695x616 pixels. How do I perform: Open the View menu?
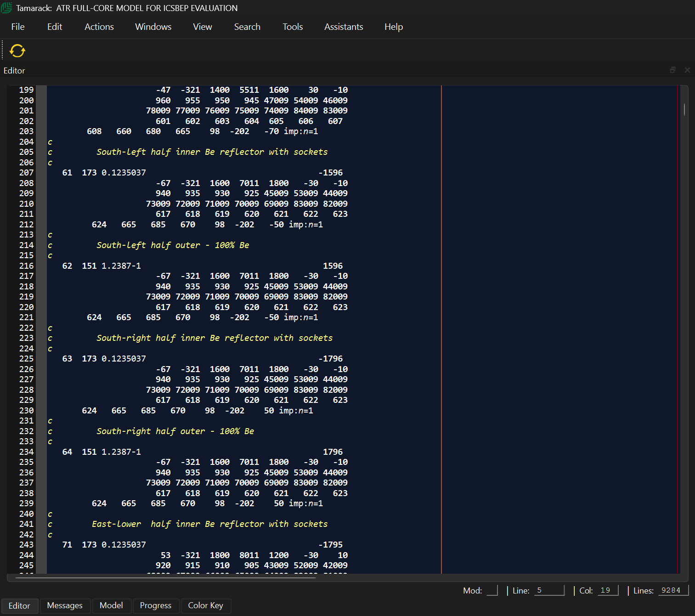[203, 27]
